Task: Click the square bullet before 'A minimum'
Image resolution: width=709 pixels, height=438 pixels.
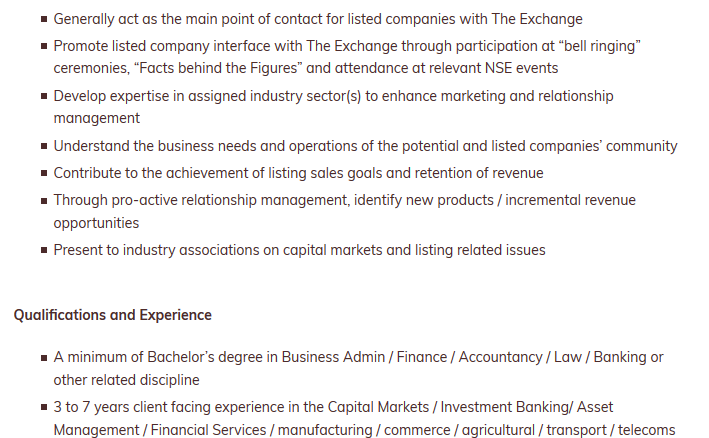Action: click(x=44, y=358)
